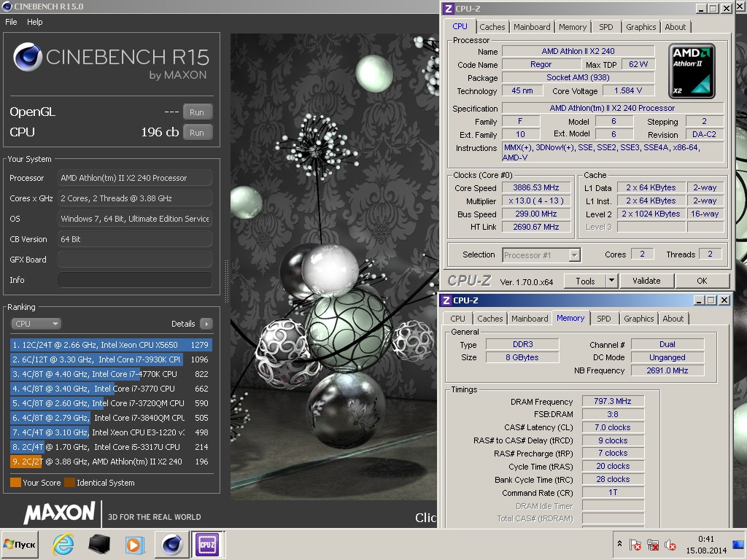
Task: Open the black box taskbar icon
Action: [x=99, y=545]
